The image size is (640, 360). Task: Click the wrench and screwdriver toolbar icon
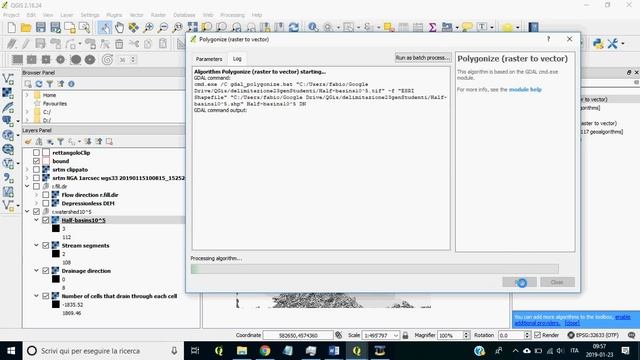(612, 43)
